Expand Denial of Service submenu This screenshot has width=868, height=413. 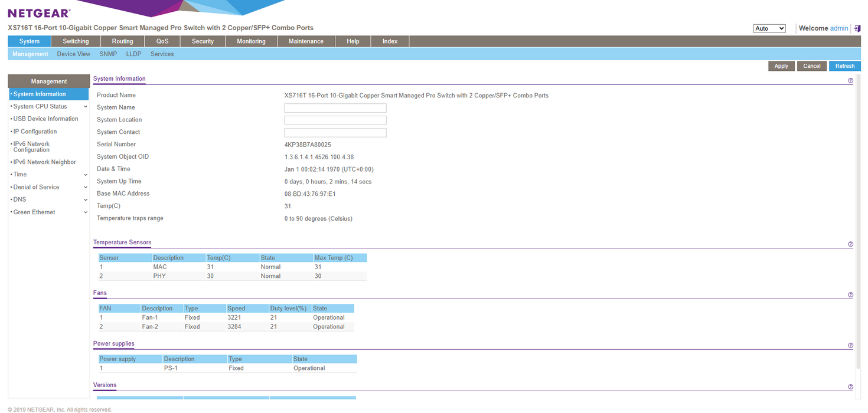point(86,188)
